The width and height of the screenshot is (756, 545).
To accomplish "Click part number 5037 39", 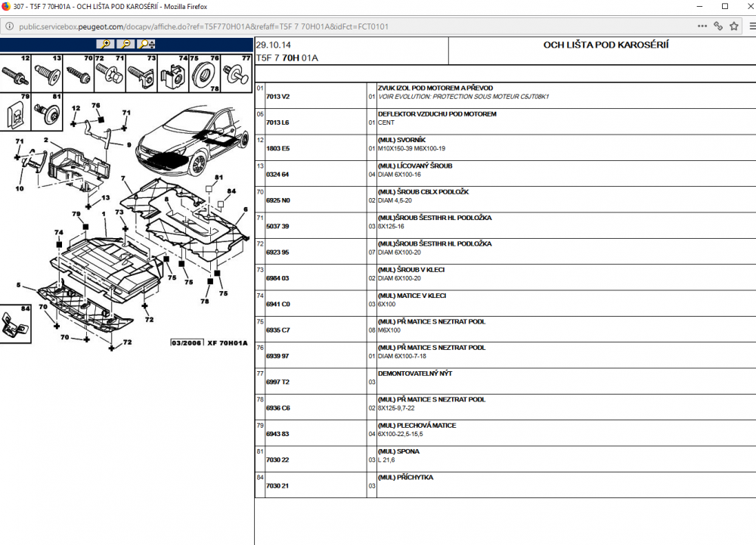I will 277,227.
